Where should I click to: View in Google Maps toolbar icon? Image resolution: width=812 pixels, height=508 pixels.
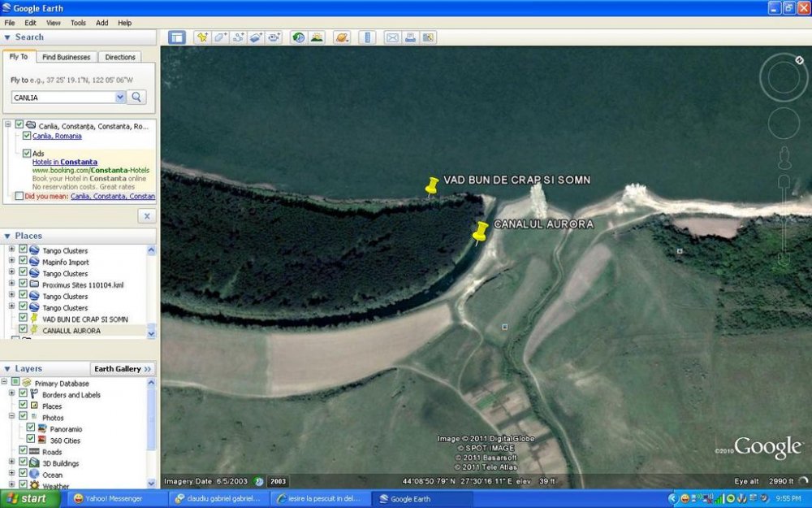[428, 37]
